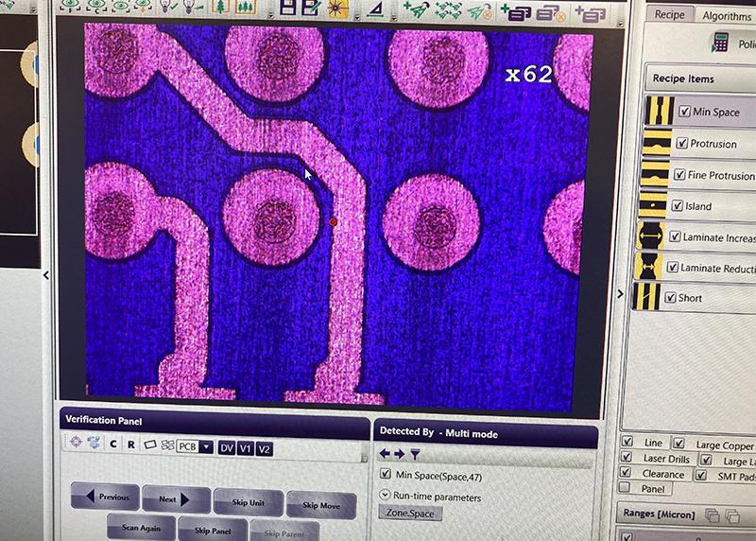
Task: Click the triangle angle measurement icon
Action: (375, 9)
